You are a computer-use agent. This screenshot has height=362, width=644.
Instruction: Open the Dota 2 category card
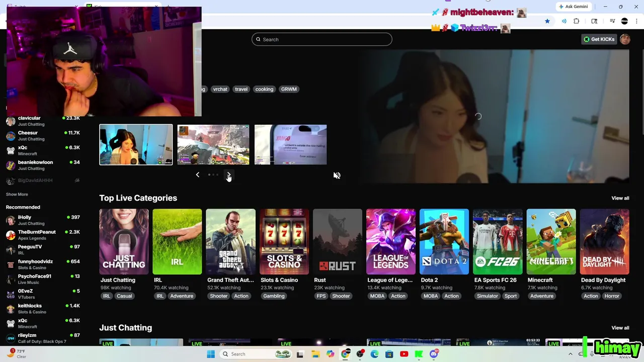444,241
